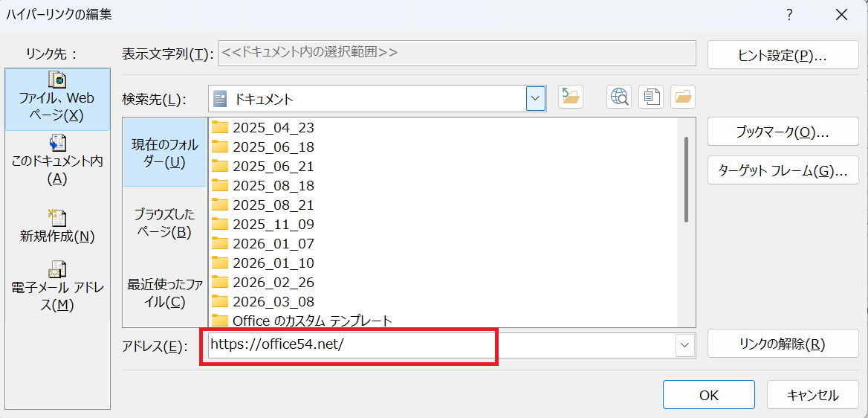Click the 表示文字列 text field
Image resolution: width=868 pixels, height=418 pixels.
tap(457, 53)
